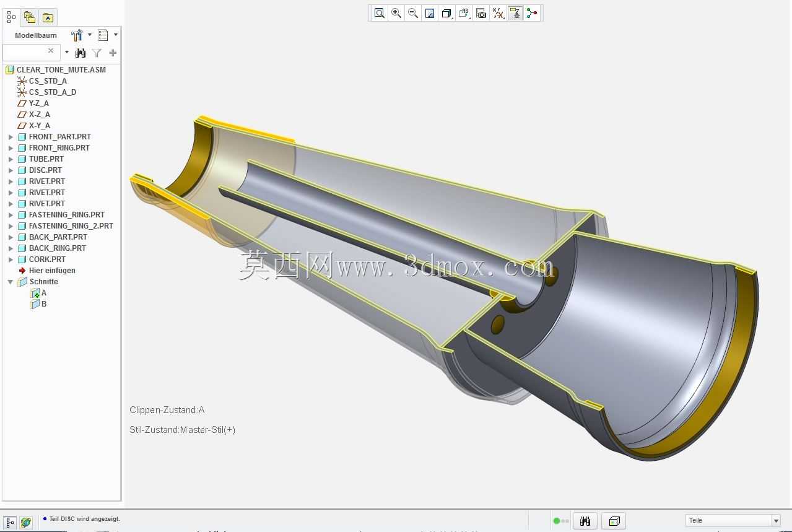This screenshot has height=532, width=792.
Task: Open the search tool binoculars in status bar
Action: (585, 521)
